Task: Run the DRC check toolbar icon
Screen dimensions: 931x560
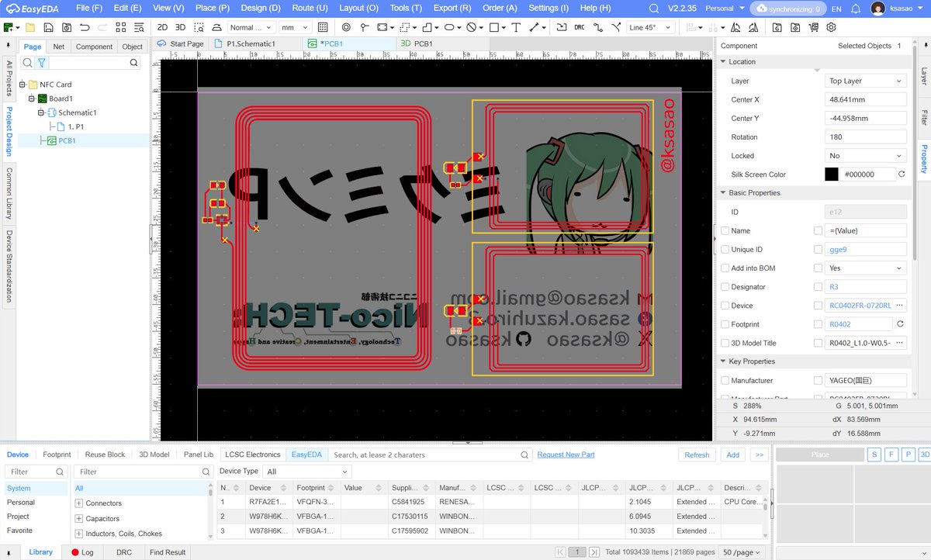Action: [x=580, y=27]
